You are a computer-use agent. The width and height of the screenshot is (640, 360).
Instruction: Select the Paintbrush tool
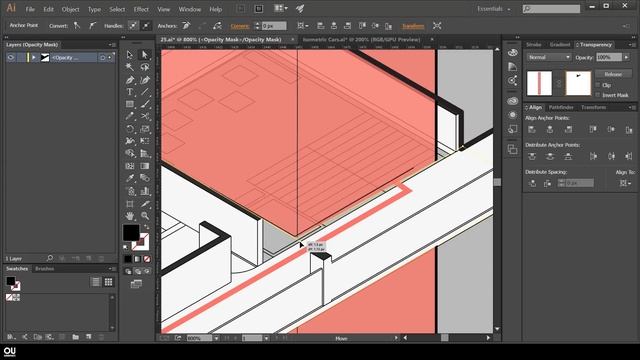[144, 104]
